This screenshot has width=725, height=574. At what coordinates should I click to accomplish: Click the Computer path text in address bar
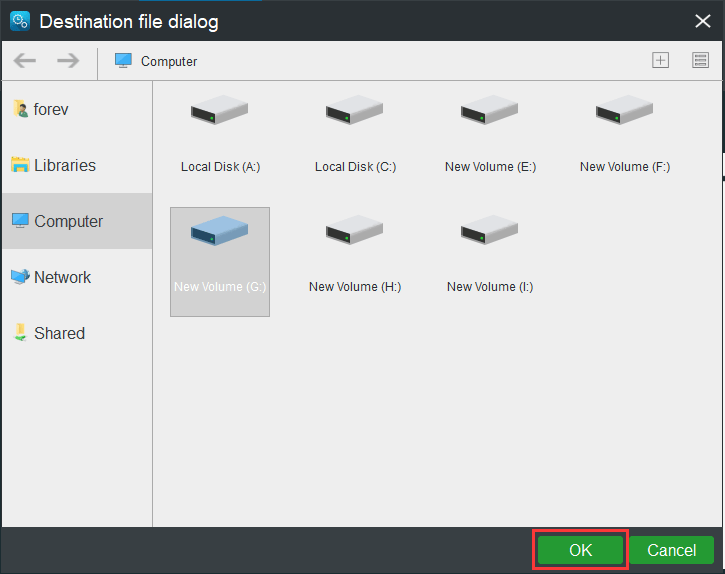pos(169,61)
